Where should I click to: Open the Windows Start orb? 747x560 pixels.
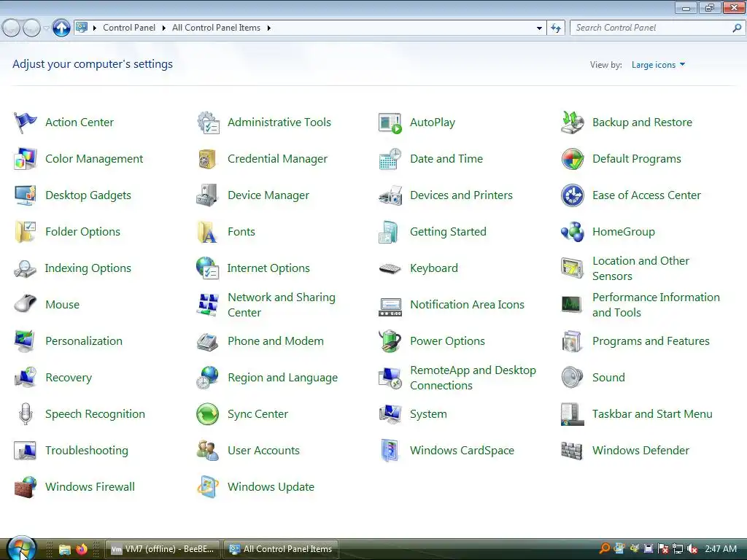click(21, 548)
